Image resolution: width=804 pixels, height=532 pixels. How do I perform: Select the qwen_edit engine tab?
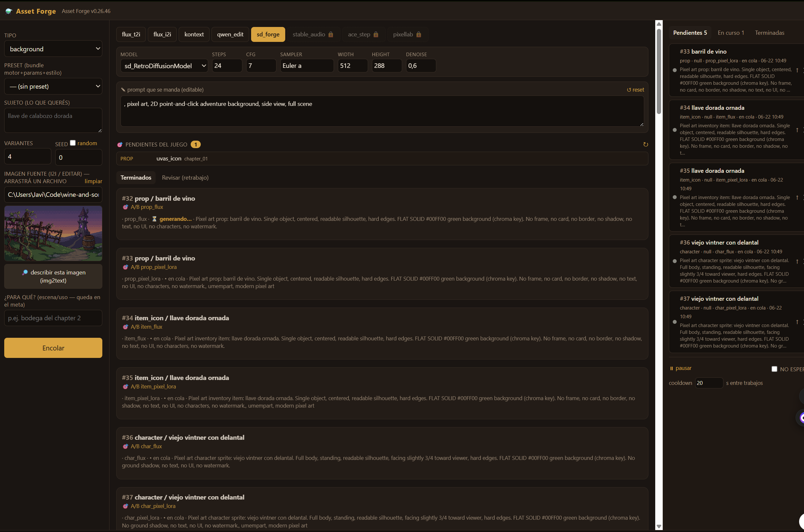[230, 34]
